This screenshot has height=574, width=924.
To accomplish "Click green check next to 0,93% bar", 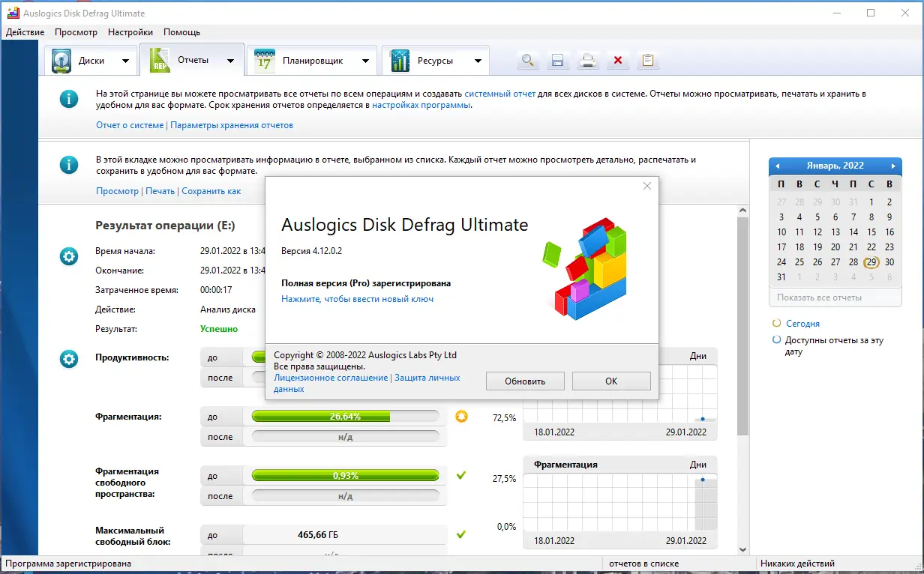I will click(461, 475).
